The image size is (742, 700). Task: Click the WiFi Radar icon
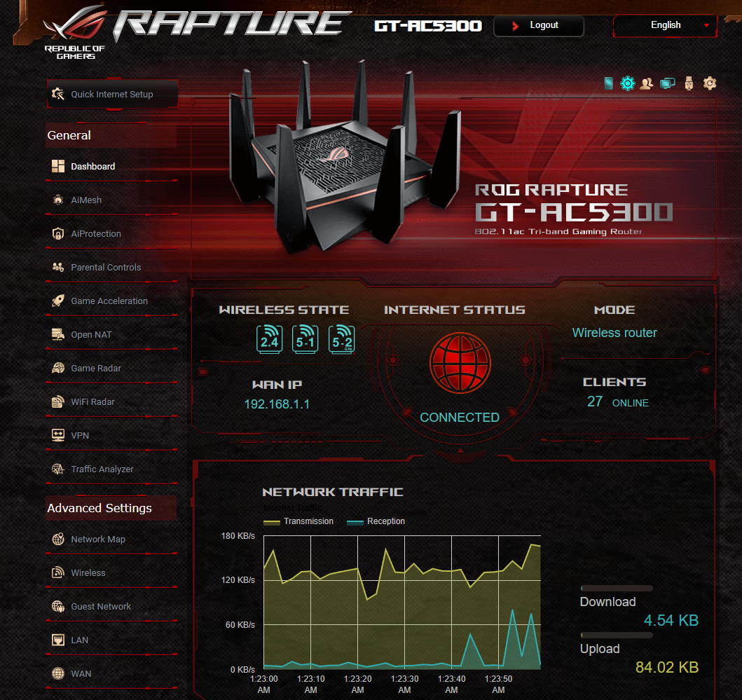click(x=57, y=402)
